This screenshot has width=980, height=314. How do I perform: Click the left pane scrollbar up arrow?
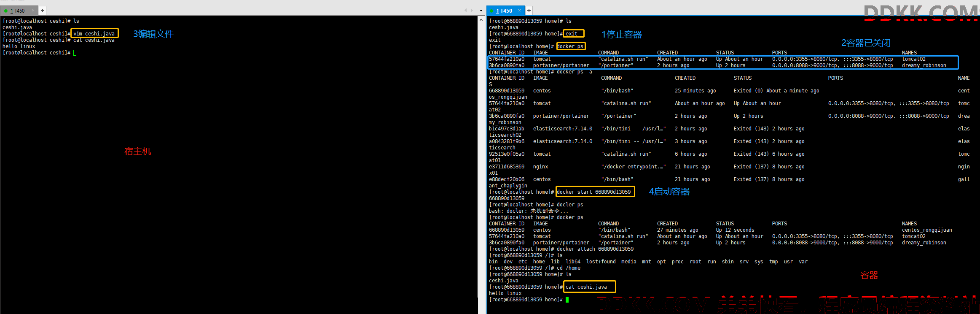(481, 19)
